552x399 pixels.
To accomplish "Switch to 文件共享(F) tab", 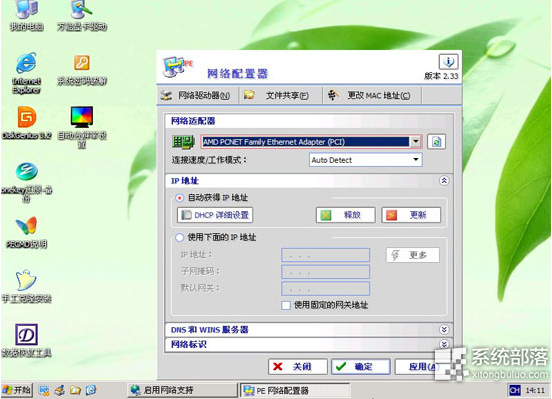I will coord(280,95).
